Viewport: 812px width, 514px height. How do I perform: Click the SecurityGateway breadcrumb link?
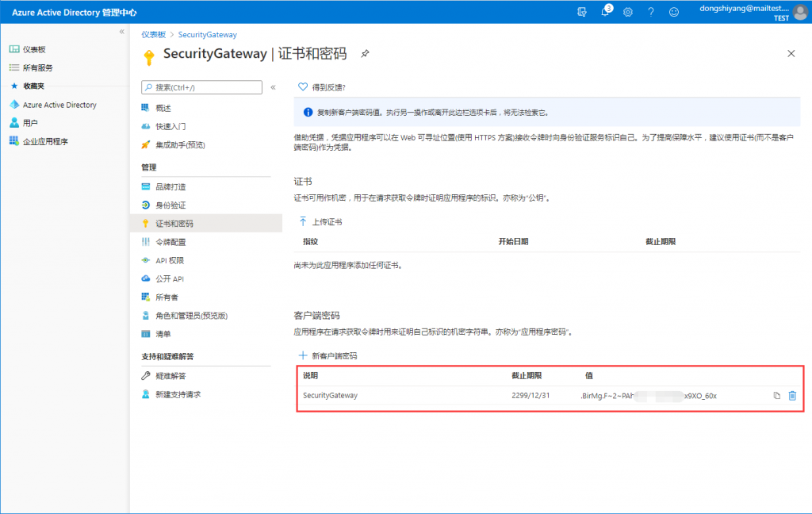(x=207, y=34)
